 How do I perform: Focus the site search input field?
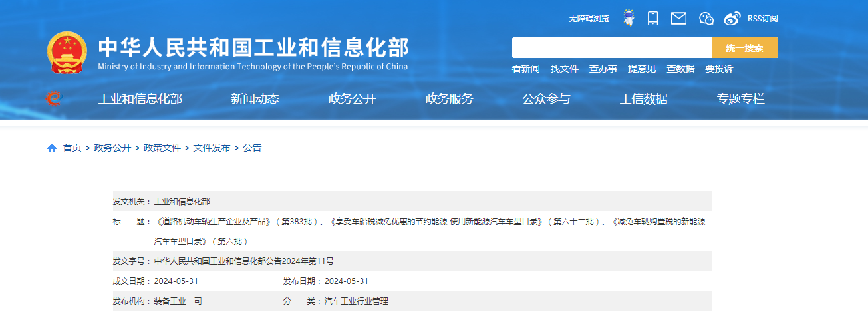pos(611,48)
